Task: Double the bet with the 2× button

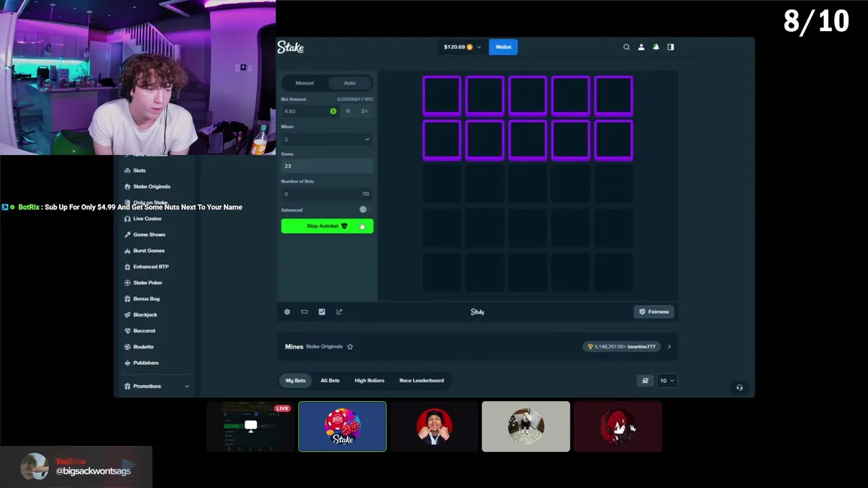Action: [x=364, y=111]
